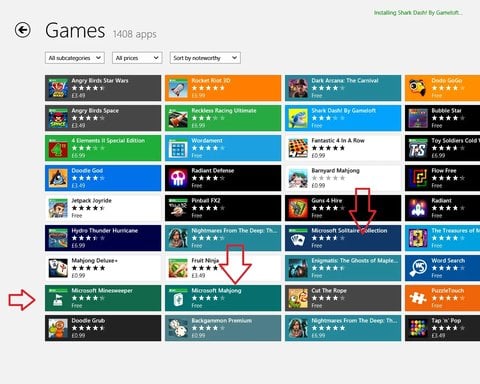Open the Rocket Riot 3D icon

coord(178,88)
